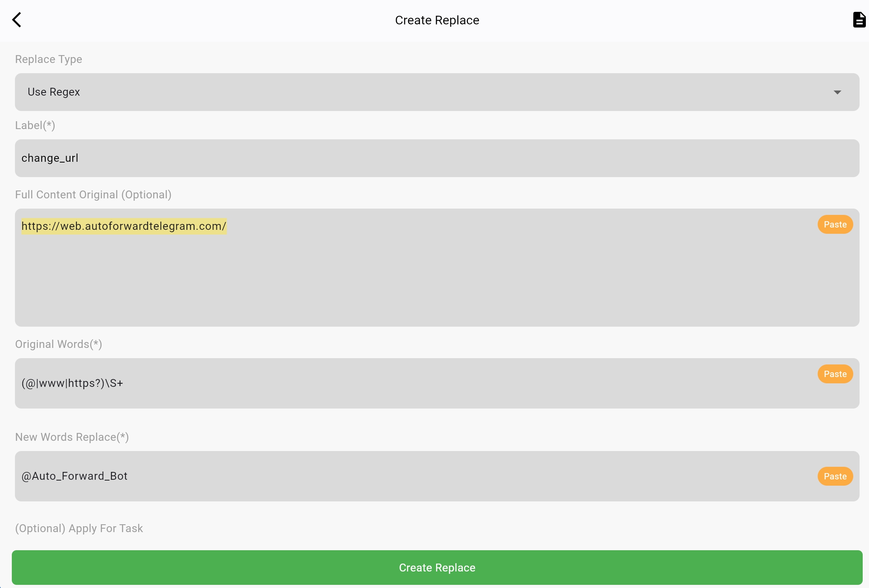Screen dimensions: 869x588
Task: Open the Replace Type dropdown
Action: tap(437, 92)
